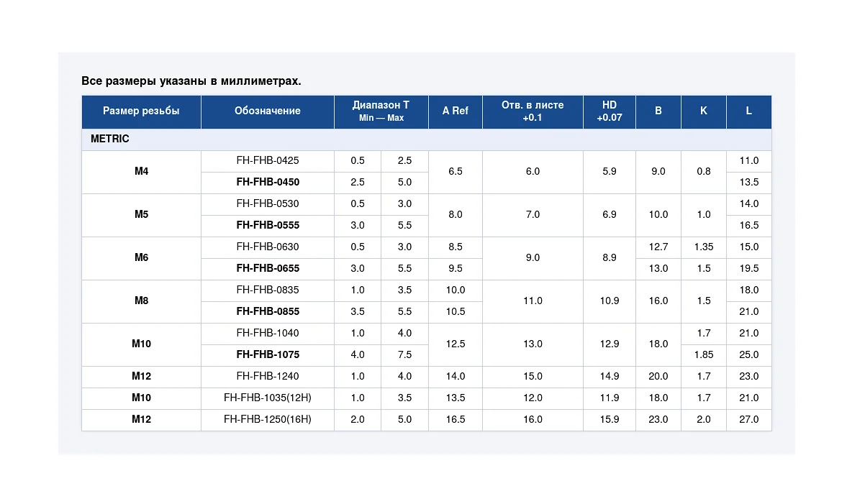The height and width of the screenshot is (504, 847).
Task: Select part number FH-FHB-0425
Action: click(268, 161)
